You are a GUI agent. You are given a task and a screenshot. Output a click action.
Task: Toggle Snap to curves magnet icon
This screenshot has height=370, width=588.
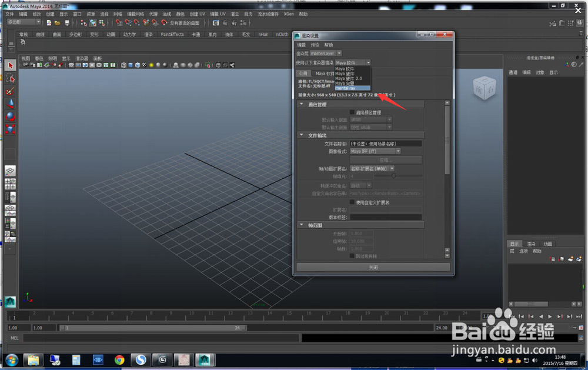click(x=128, y=23)
